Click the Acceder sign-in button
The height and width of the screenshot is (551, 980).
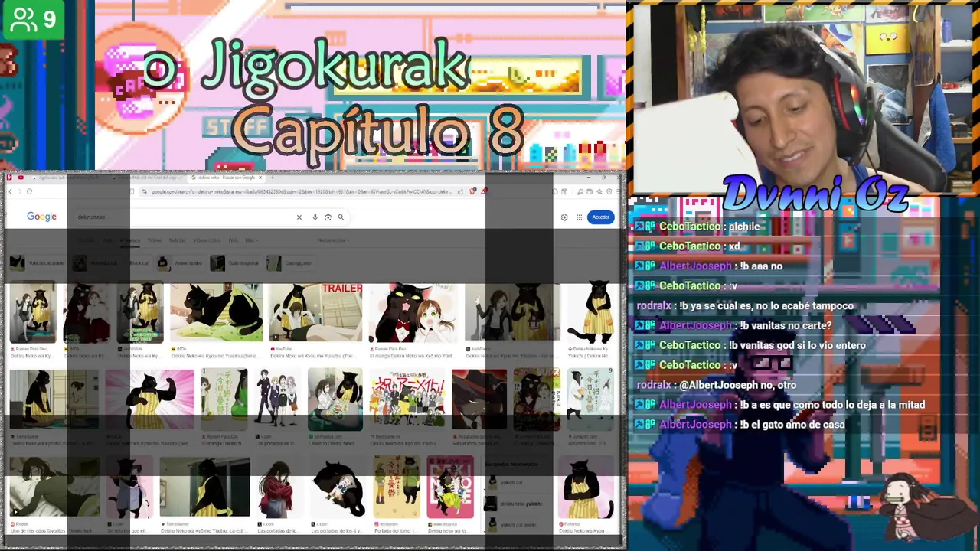[x=600, y=217]
